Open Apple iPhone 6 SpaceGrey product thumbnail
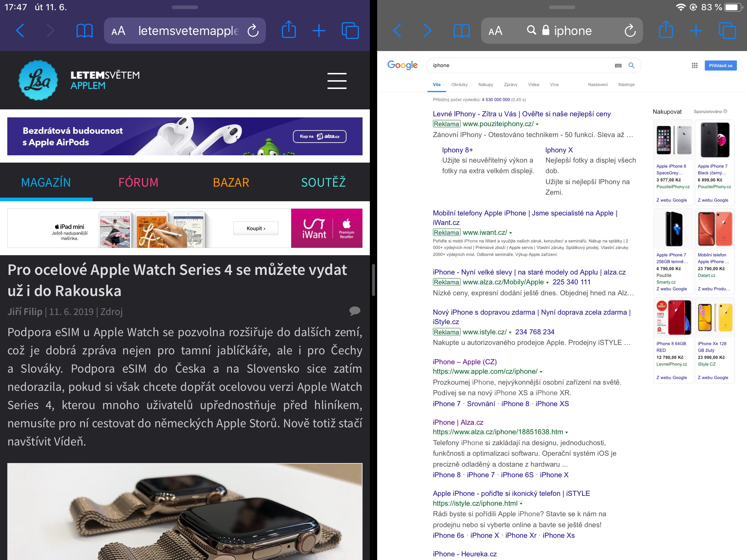The height and width of the screenshot is (560, 747). pyautogui.click(x=673, y=140)
